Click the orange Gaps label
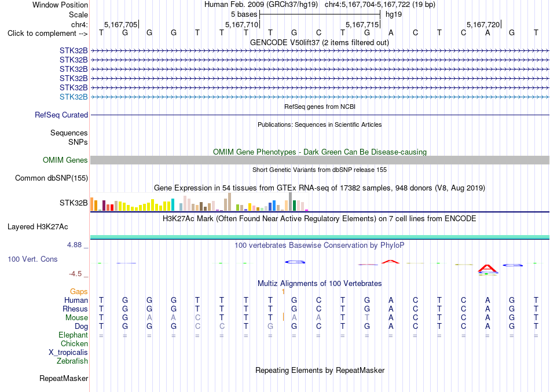Screen dimensions: 550x392 coord(79,292)
